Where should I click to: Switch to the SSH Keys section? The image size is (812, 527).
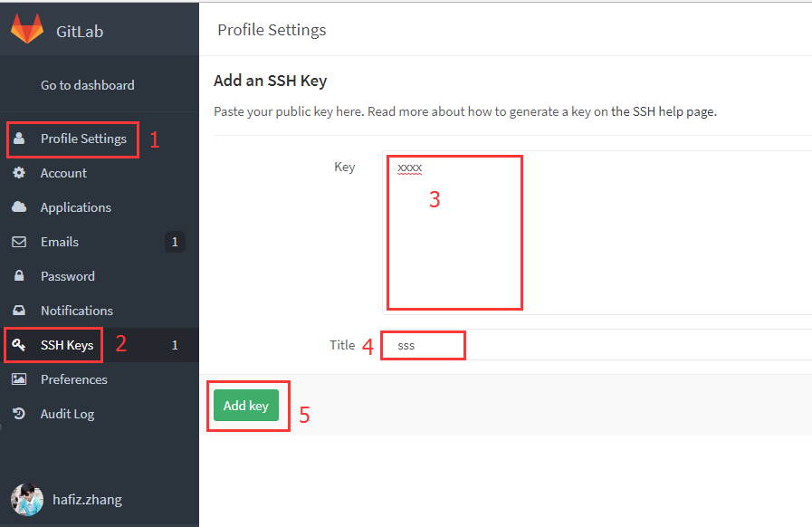tap(68, 345)
